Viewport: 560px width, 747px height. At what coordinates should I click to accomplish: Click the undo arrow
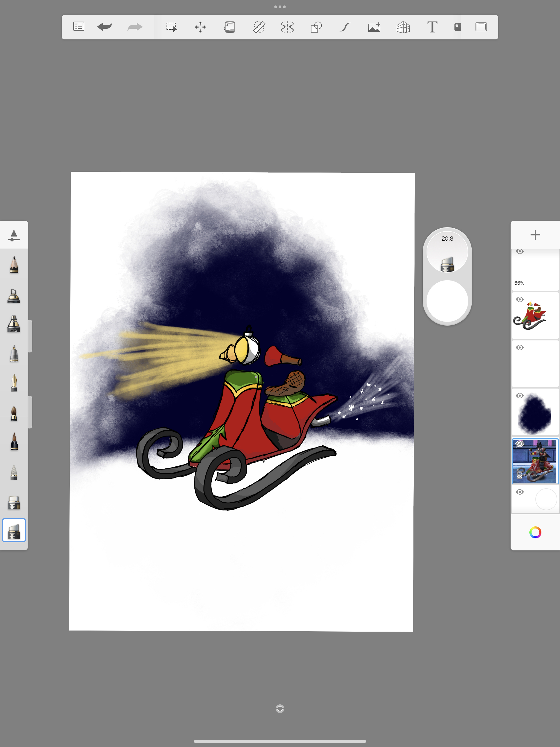coord(104,27)
